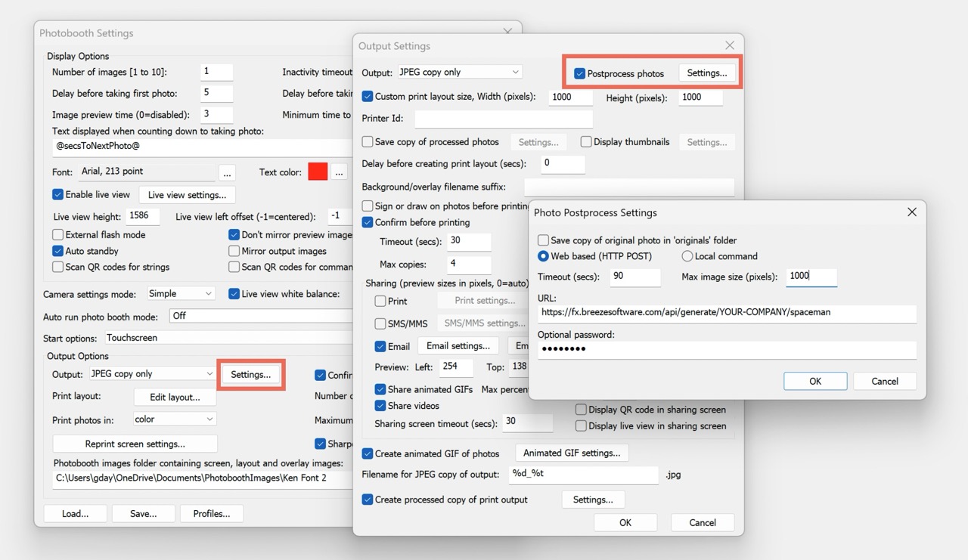The image size is (968, 560).
Task: Close the Photo Postprocess Settings dialog
Action: click(911, 212)
